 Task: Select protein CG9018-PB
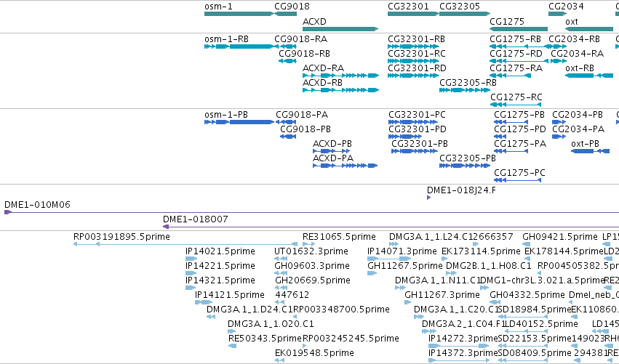coord(288,137)
